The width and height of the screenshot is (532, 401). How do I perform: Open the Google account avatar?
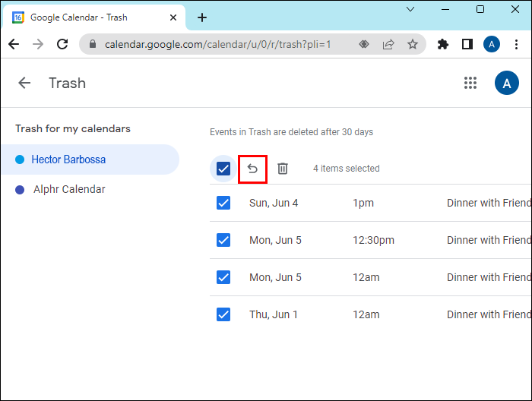pos(506,83)
